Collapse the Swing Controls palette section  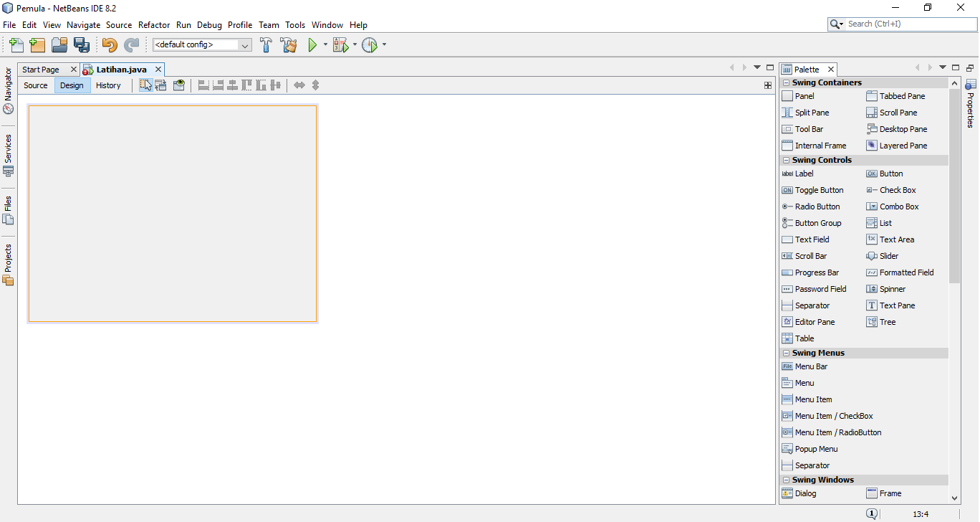pyautogui.click(x=787, y=159)
